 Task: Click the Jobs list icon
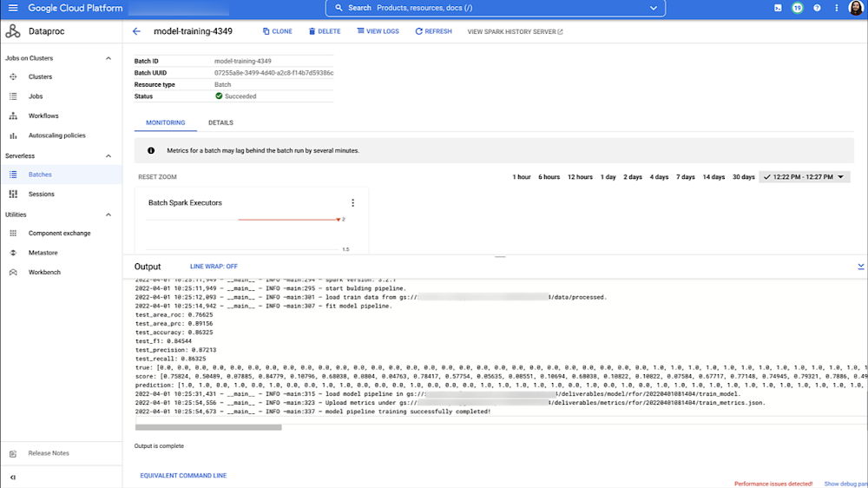(13, 96)
